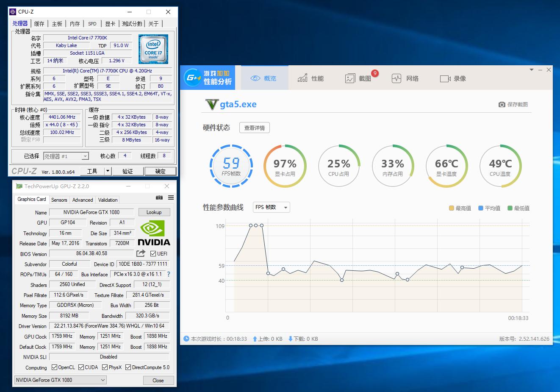Image resolution: width=560 pixels, height=392 pixels.
Task: Click the GTA V game icon next to gta5.exe
Action: (x=211, y=104)
